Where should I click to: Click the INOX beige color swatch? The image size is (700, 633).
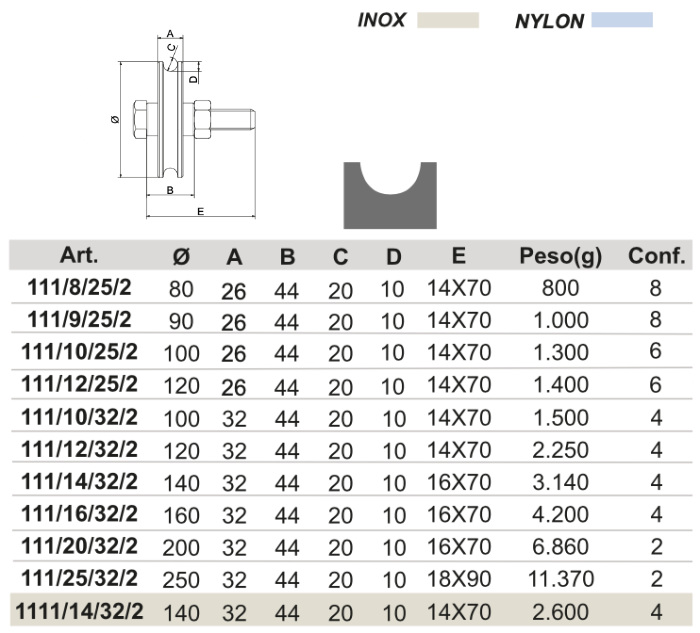(x=448, y=20)
